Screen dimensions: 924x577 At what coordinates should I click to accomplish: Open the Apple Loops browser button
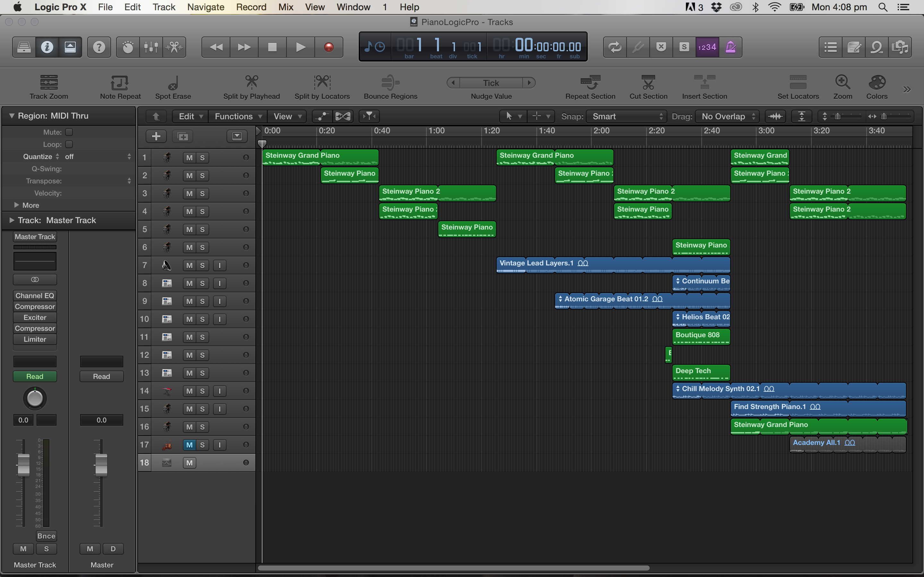click(x=877, y=47)
